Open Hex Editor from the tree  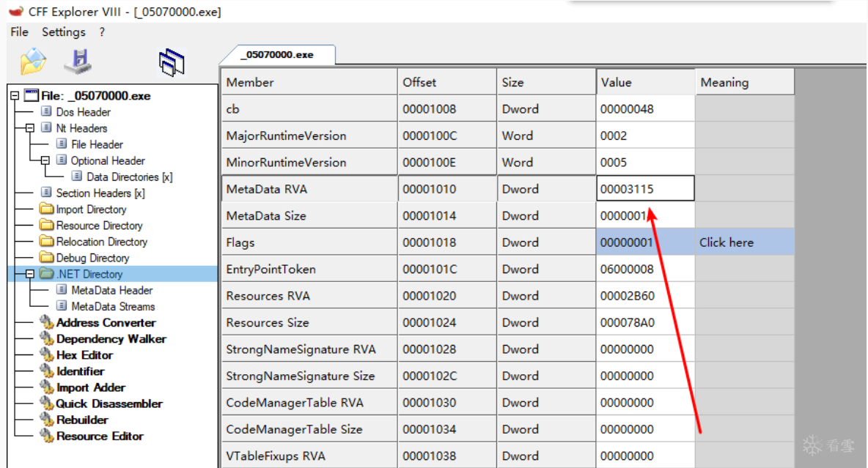pos(84,355)
